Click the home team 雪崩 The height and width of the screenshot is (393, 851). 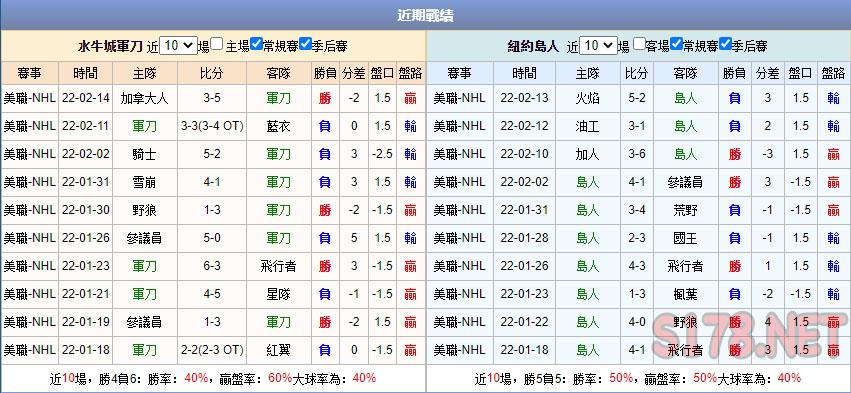(x=144, y=182)
